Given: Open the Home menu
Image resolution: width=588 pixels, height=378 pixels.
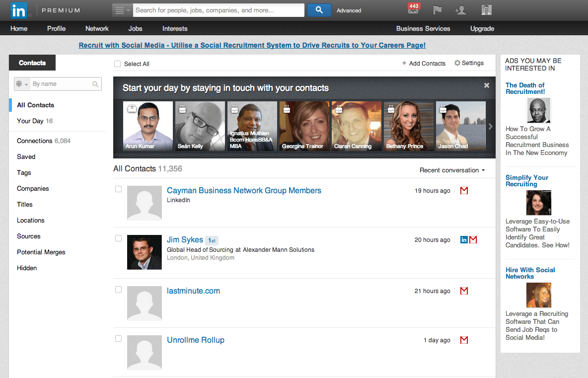Looking at the screenshot, I should coord(19,28).
